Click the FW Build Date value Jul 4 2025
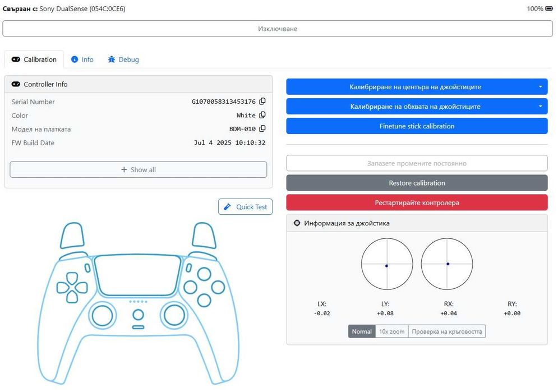 229,142
